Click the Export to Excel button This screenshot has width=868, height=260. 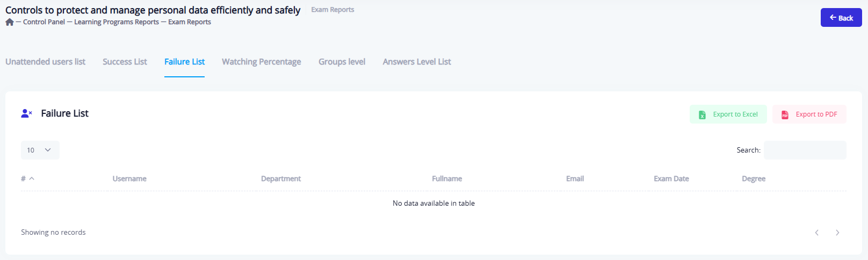point(728,114)
